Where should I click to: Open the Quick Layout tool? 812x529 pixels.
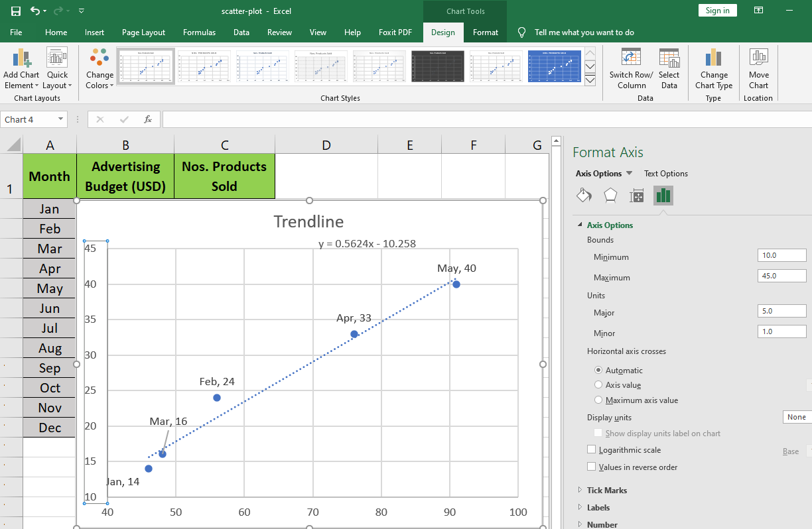57,58
